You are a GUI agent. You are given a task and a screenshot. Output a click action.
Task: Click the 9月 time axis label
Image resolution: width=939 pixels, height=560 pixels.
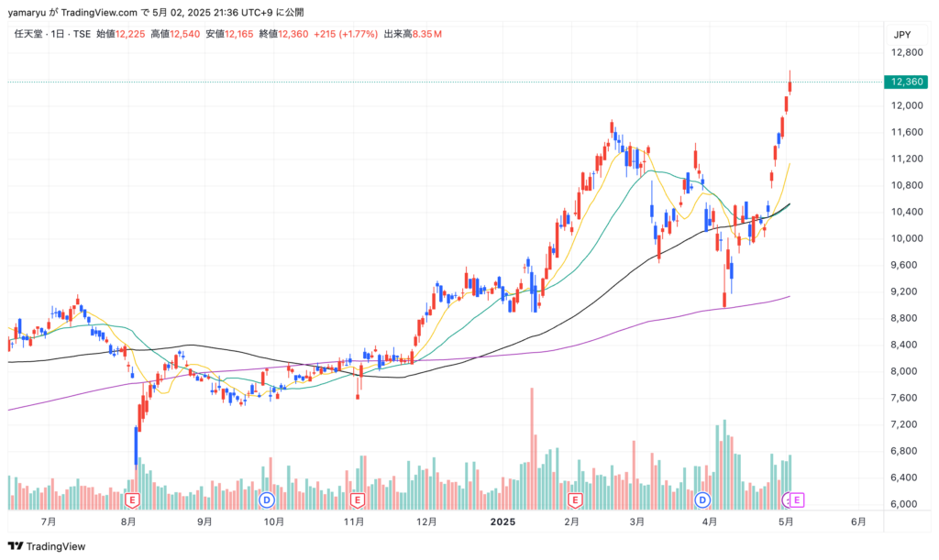[x=204, y=522]
